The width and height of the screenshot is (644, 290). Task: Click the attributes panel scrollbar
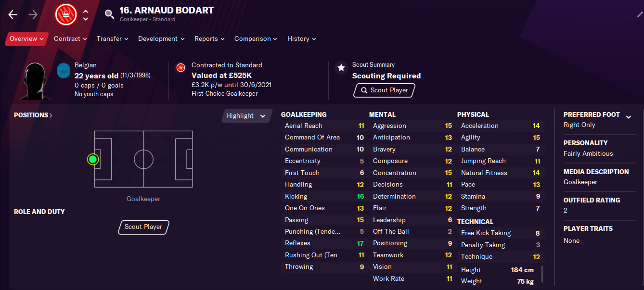tap(542, 274)
